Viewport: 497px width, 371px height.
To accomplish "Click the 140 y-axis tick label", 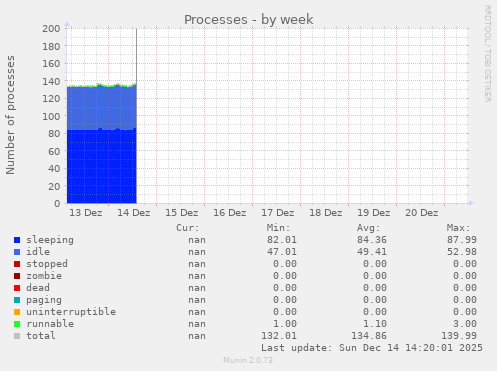I will pyautogui.click(x=51, y=81).
